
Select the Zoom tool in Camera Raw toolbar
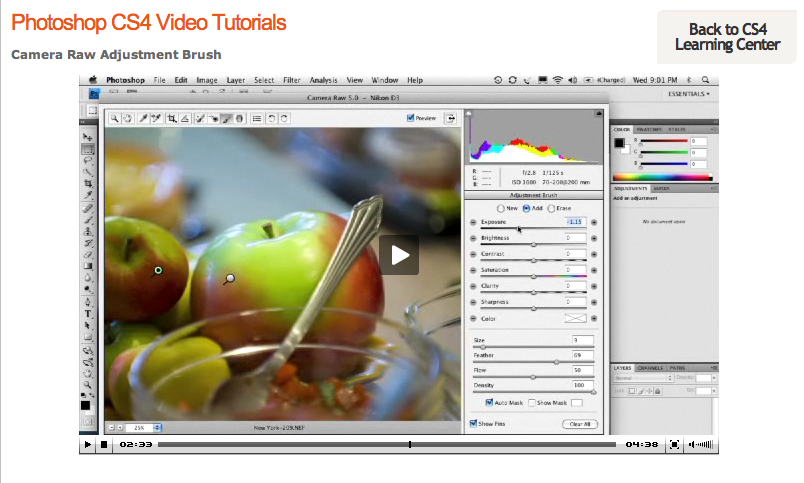pyautogui.click(x=114, y=118)
